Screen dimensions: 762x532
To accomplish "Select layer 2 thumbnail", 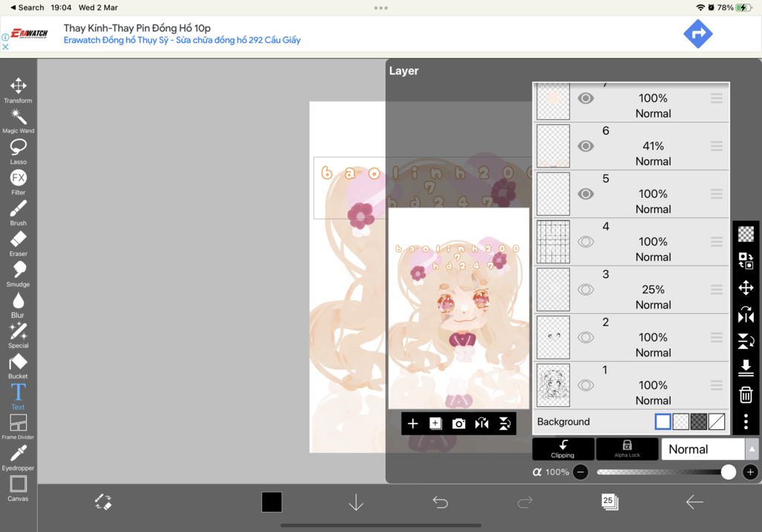I will pos(553,337).
